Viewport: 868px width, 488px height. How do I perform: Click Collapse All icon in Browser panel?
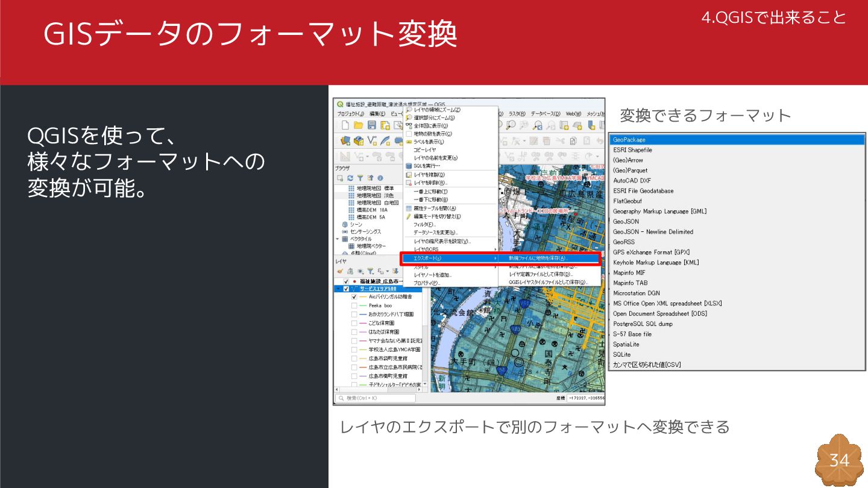tap(370, 178)
